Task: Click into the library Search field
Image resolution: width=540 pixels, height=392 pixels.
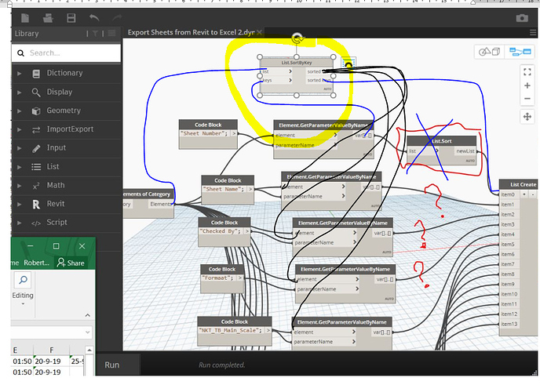Action: coord(66,53)
